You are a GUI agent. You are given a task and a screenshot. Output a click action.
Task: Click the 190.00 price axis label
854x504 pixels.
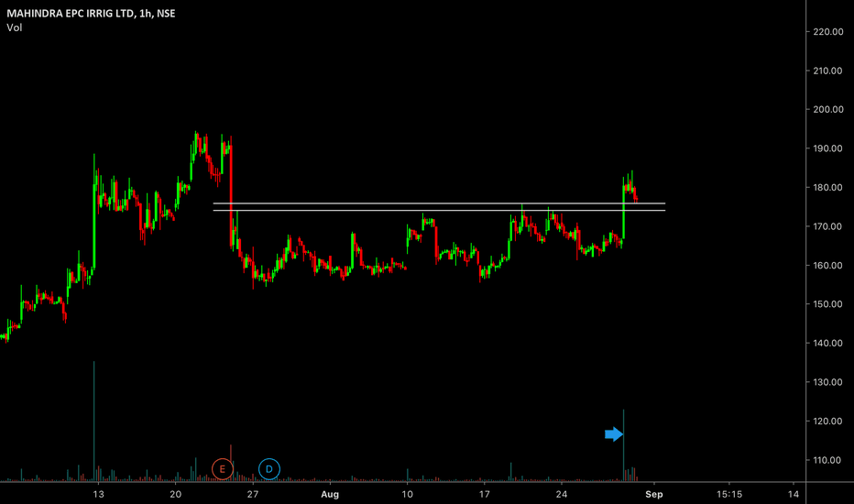coord(827,148)
